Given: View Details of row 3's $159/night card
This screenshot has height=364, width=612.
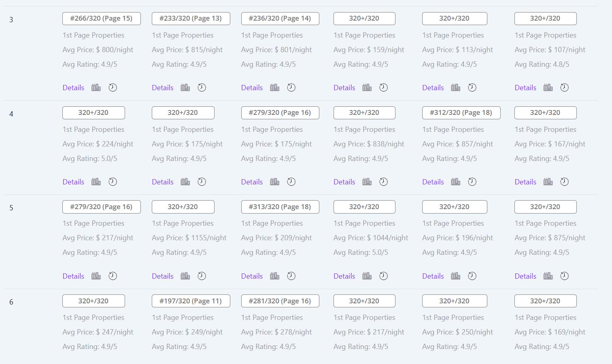Looking at the screenshot, I should pos(344,88).
